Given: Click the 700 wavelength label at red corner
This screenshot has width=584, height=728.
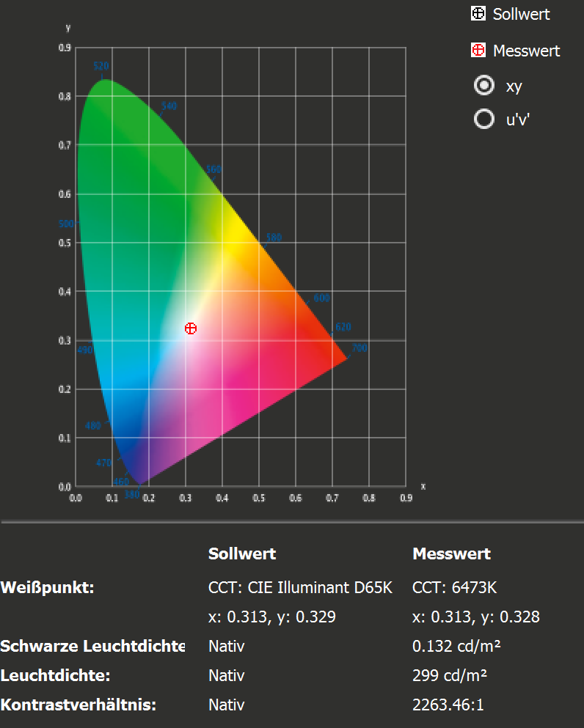Looking at the screenshot, I should pyautogui.click(x=359, y=348).
